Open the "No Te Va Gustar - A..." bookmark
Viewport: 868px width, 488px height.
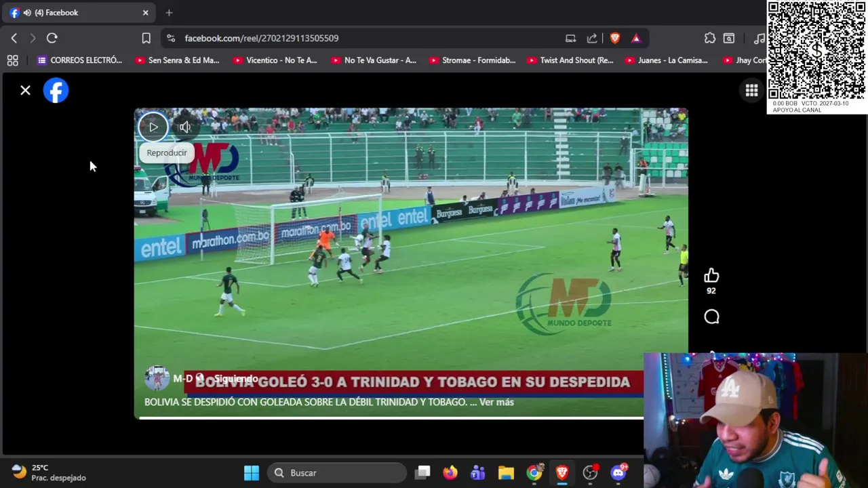click(373, 60)
